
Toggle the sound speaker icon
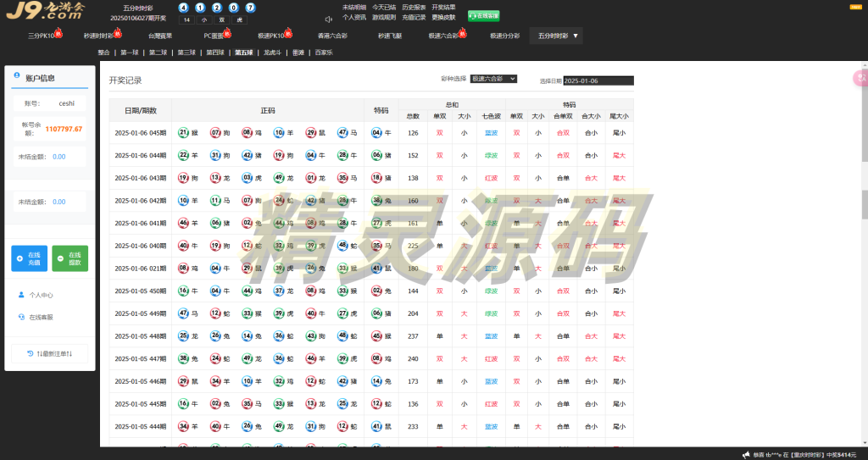[x=328, y=19]
